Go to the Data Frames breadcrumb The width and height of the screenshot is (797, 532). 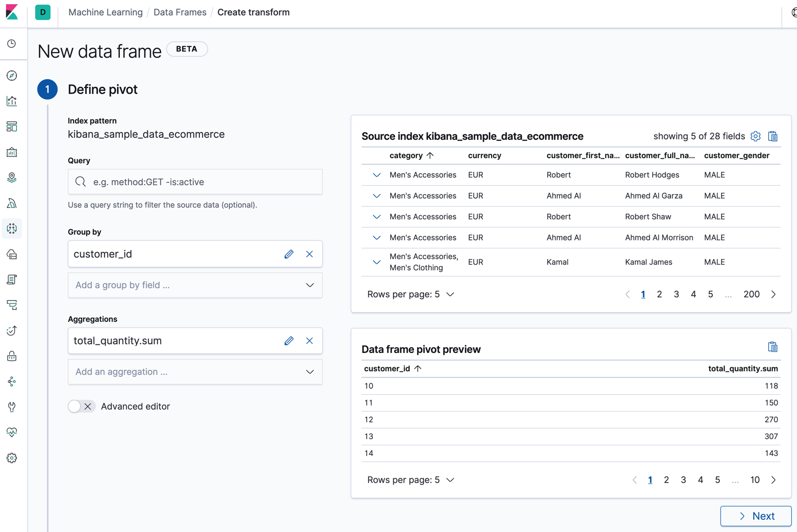click(x=179, y=12)
